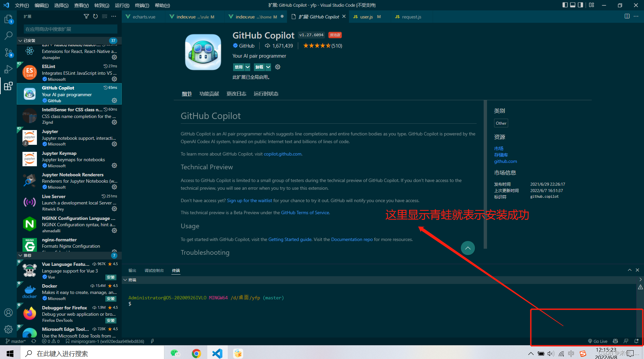Open the Help menu
This screenshot has height=359, width=644.
(x=162, y=5)
